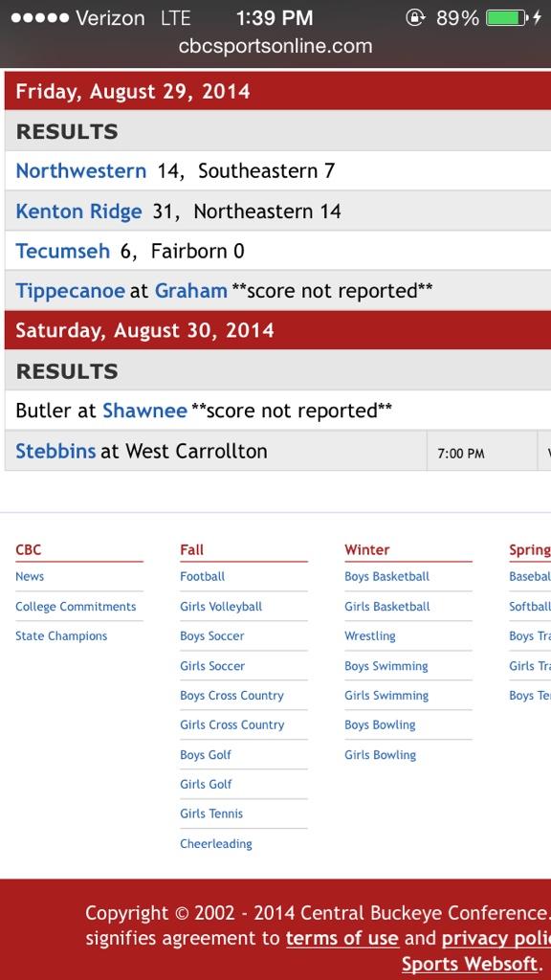Tap the rotation lock status icon

(415, 17)
